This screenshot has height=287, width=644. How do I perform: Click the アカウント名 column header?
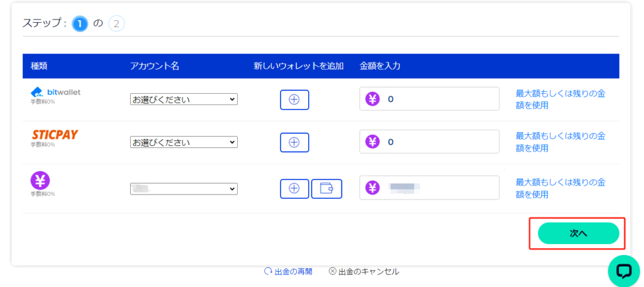tap(155, 66)
